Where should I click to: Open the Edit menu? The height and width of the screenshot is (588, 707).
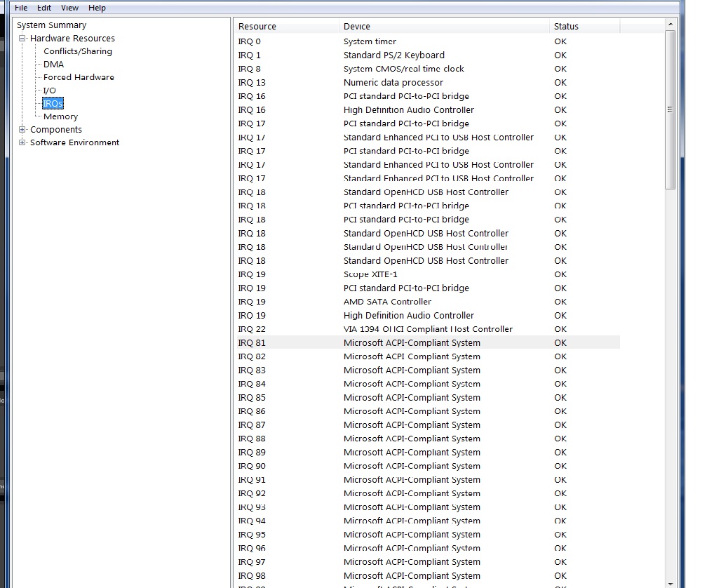pos(44,8)
